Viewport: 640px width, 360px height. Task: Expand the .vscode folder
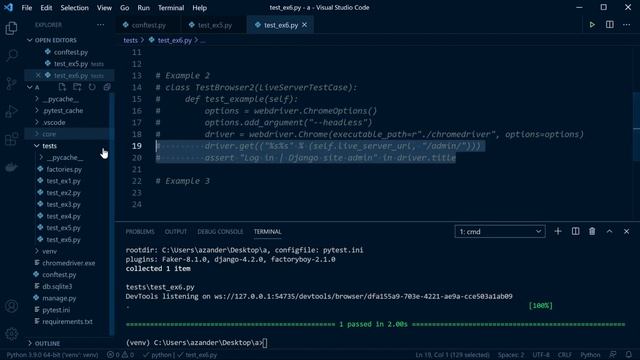click(x=54, y=122)
